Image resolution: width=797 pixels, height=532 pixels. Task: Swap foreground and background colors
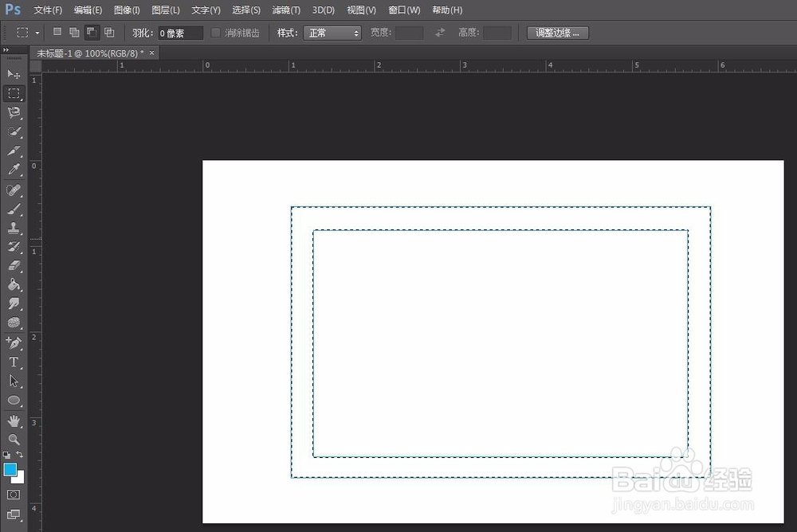coord(19,454)
